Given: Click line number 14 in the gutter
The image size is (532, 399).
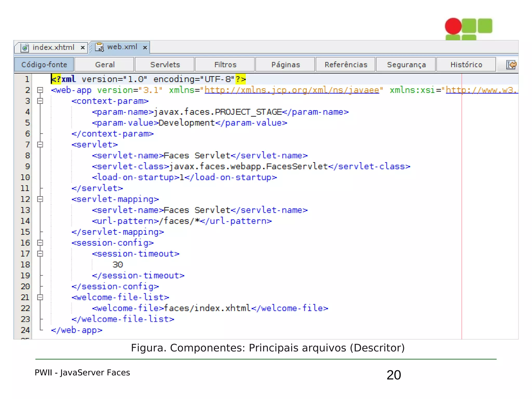Looking at the screenshot, I should point(25,221).
